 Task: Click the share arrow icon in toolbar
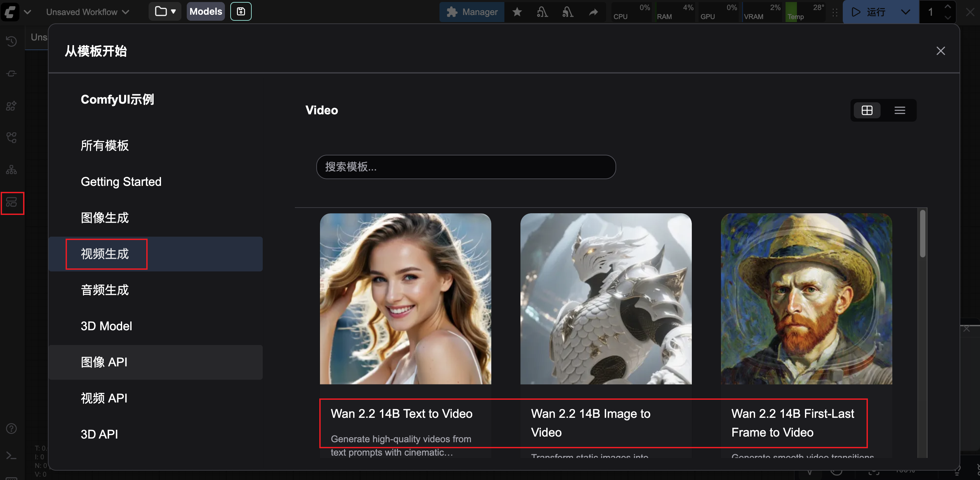593,12
